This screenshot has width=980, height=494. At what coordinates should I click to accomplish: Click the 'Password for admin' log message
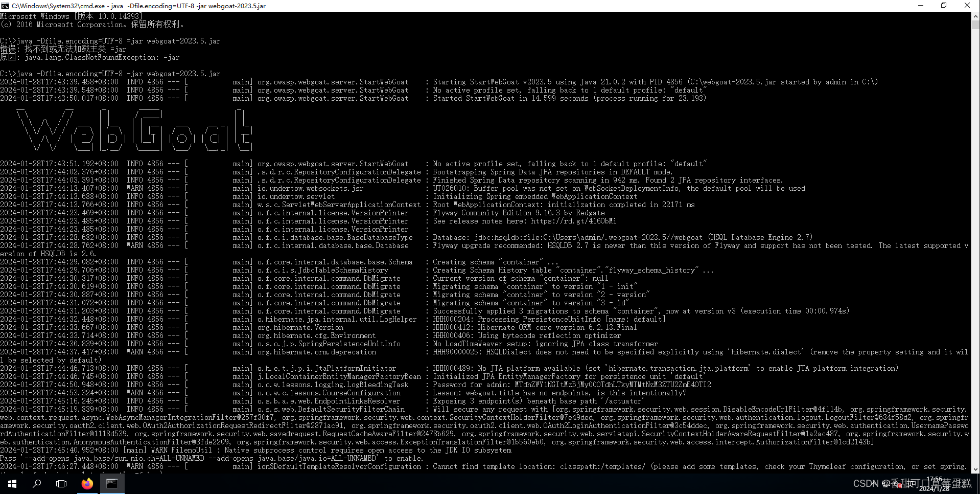(572, 385)
